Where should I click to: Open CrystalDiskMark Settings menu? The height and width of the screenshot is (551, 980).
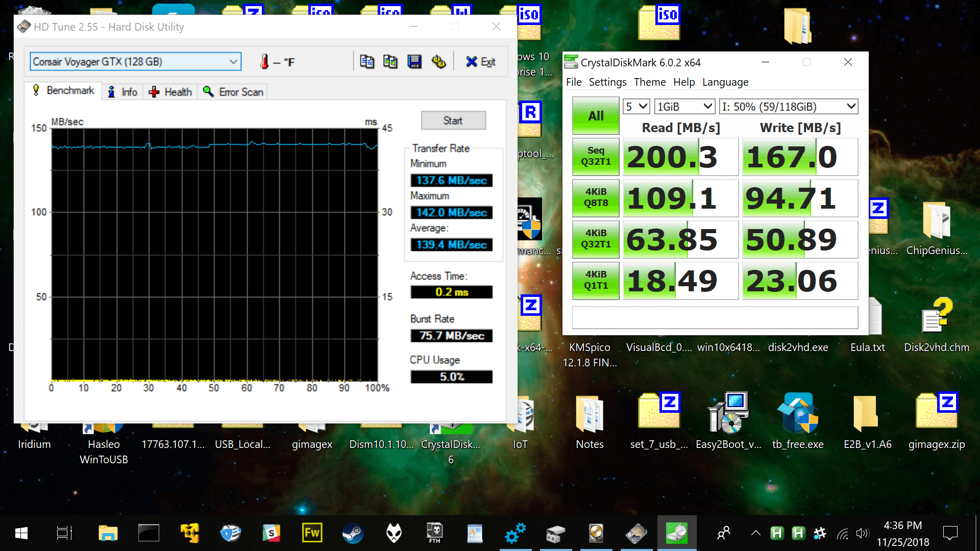[607, 82]
